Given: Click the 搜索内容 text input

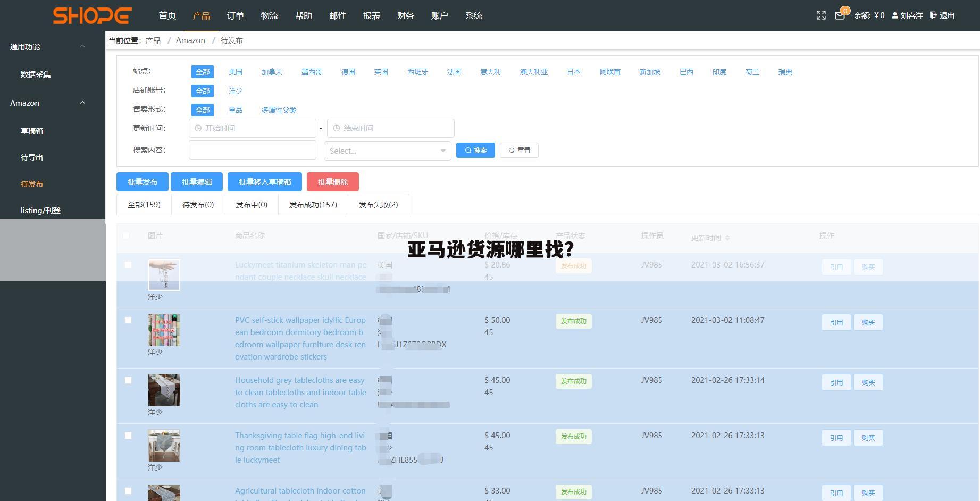Looking at the screenshot, I should pyautogui.click(x=253, y=150).
